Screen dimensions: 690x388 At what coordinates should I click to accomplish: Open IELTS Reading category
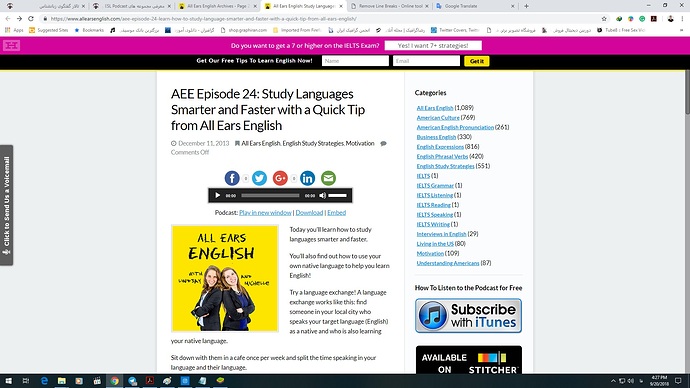[x=433, y=205]
